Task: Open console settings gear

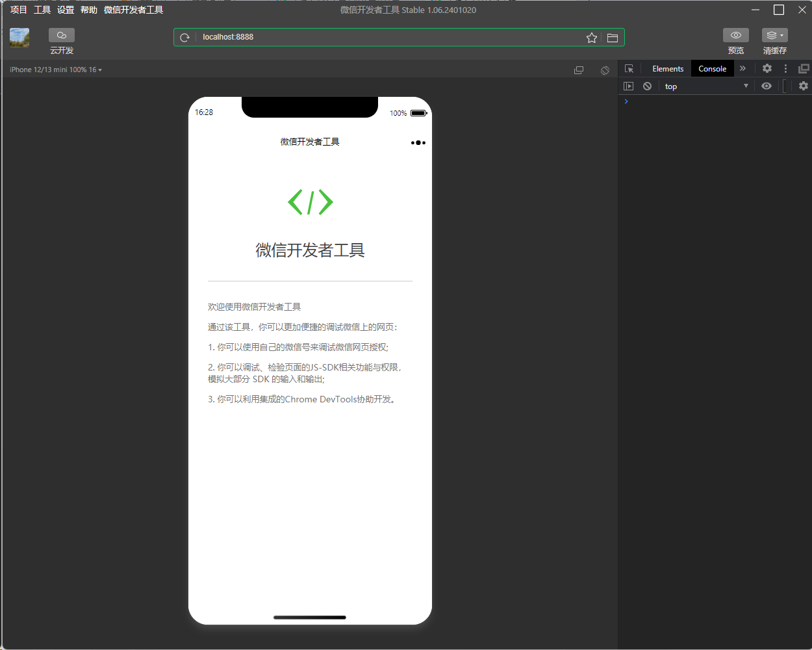Action: tap(804, 86)
